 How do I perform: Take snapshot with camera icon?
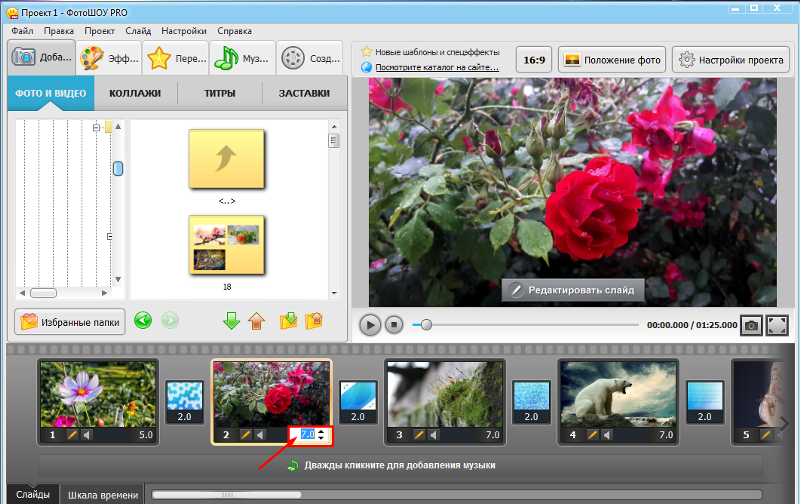751,325
